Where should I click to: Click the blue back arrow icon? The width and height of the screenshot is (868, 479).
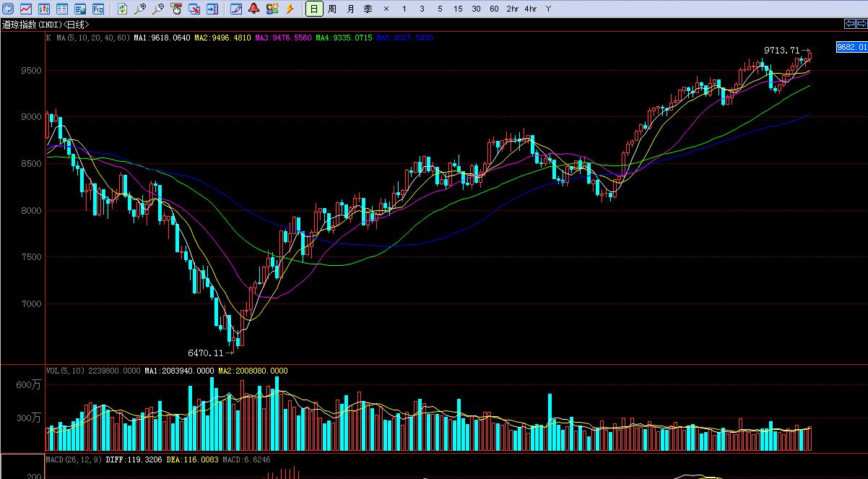coord(8,9)
